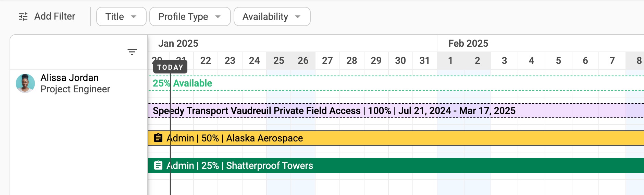644x195 pixels.
Task: Open the column sort filter icon
Action: click(x=132, y=52)
